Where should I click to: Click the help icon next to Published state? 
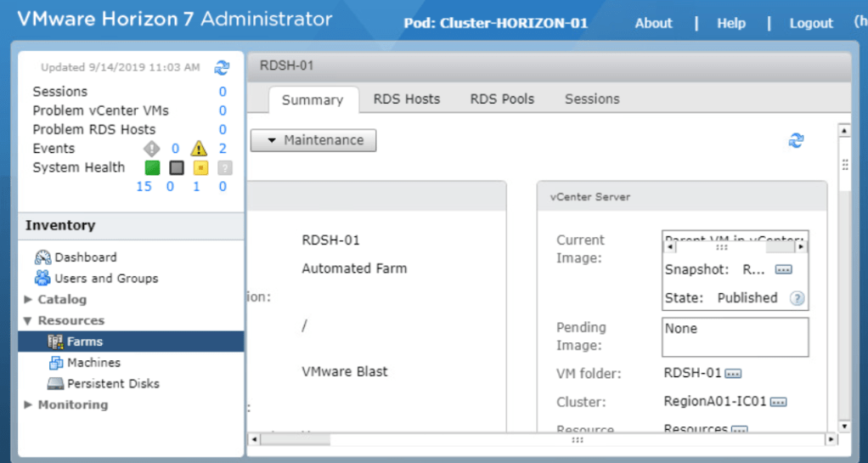[x=797, y=298]
